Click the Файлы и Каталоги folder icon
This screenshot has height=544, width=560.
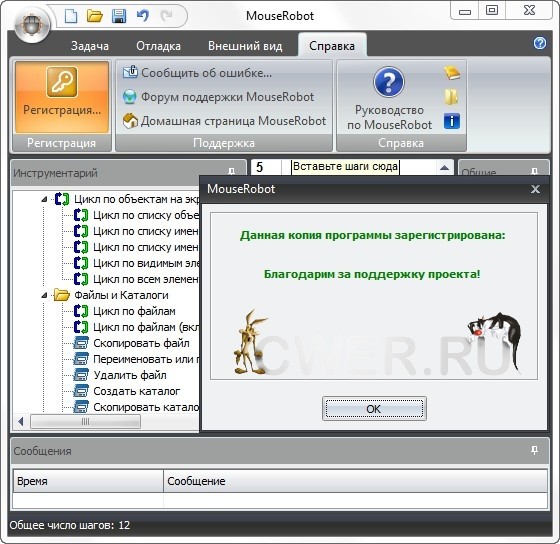pyautogui.click(x=61, y=295)
